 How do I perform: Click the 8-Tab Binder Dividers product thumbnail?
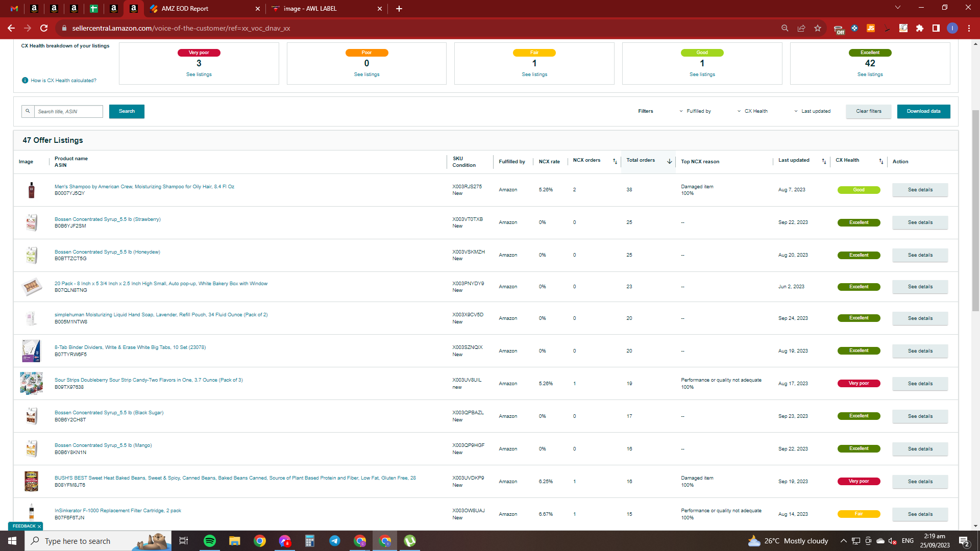pyautogui.click(x=31, y=351)
